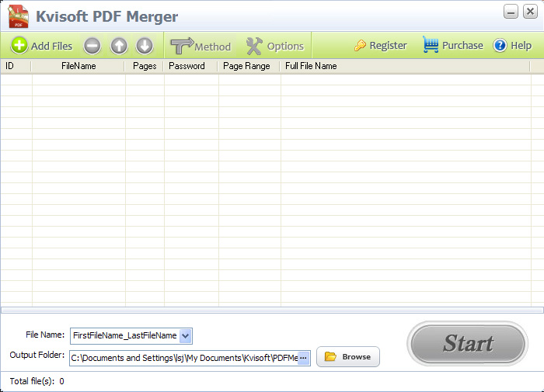Viewport: 544px width, 392px height.
Task: Click the Add Files text label
Action: tap(52, 46)
